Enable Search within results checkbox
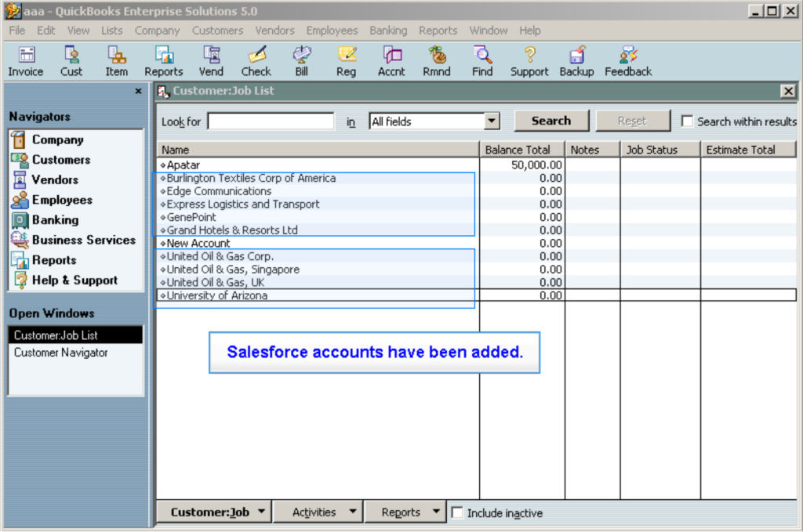Screen dimensions: 803x532 (x=687, y=121)
